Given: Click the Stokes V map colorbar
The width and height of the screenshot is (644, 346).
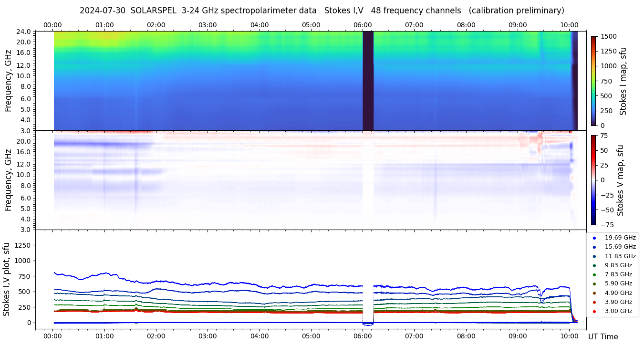Looking at the screenshot, I should [x=593, y=180].
